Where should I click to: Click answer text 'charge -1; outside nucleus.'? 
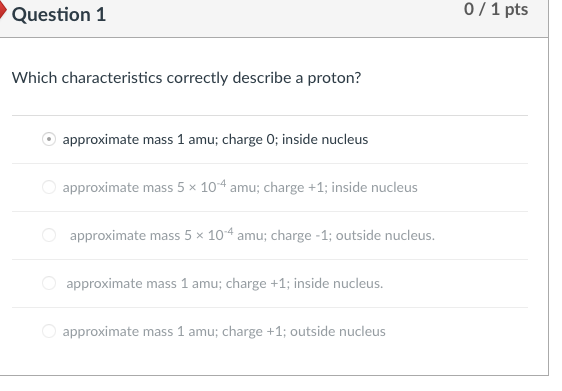353,235
